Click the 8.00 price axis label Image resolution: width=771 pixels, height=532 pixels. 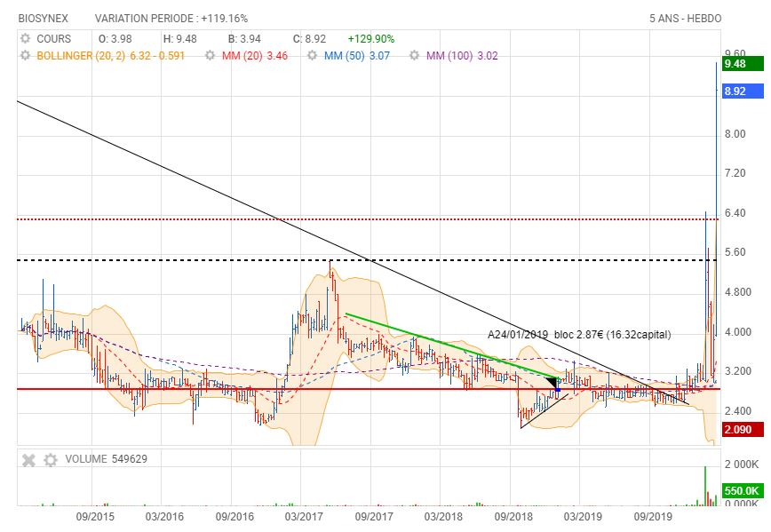coord(735,134)
